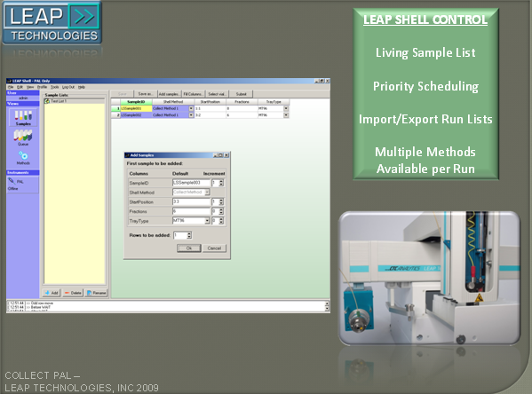Click the PAL autosampler photo

coord(429,278)
